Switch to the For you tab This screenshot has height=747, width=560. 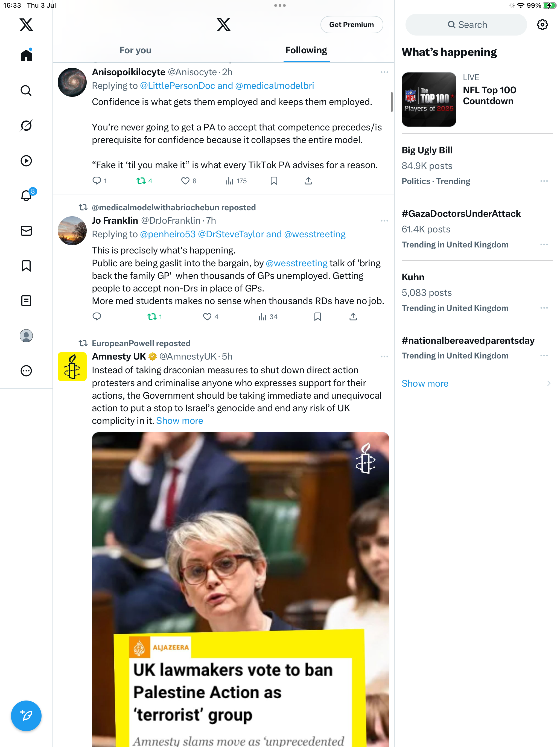pyautogui.click(x=135, y=50)
